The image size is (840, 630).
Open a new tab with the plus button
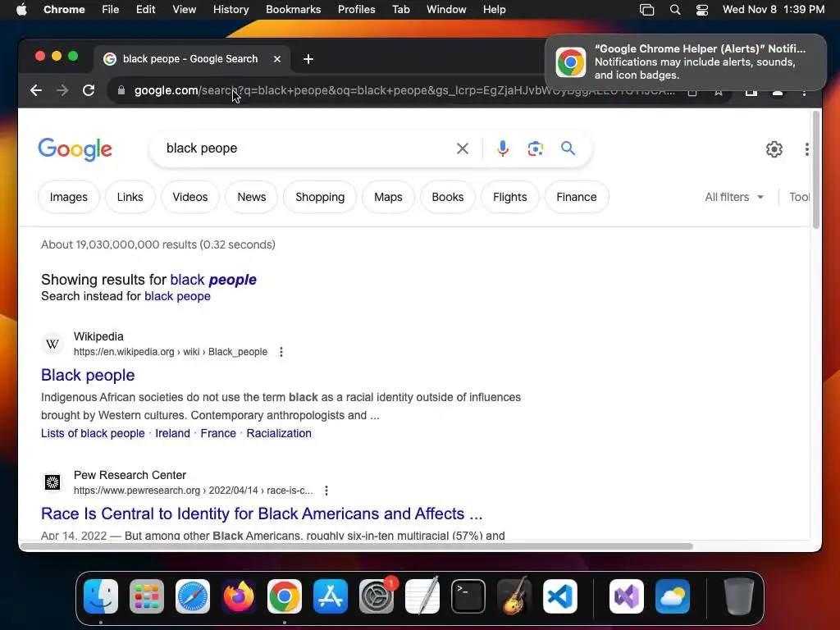[308, 59]
